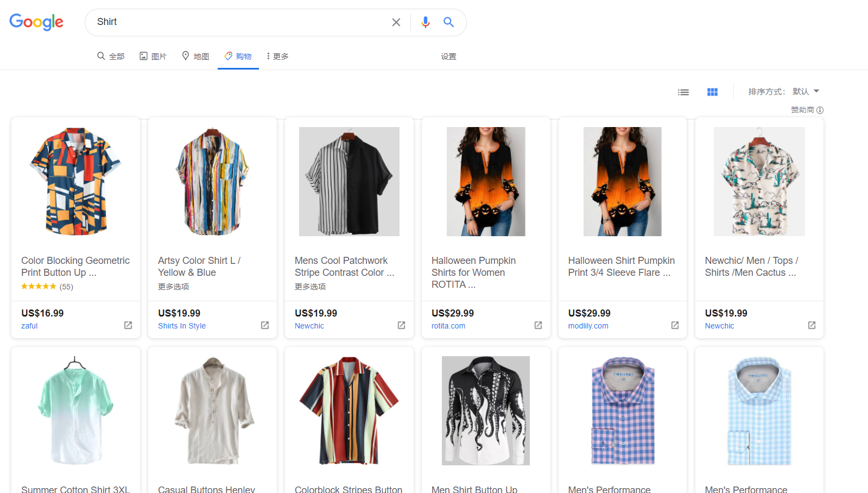Open 设置 settings menu
Screen dimensions: 868x493
(448, 56)
